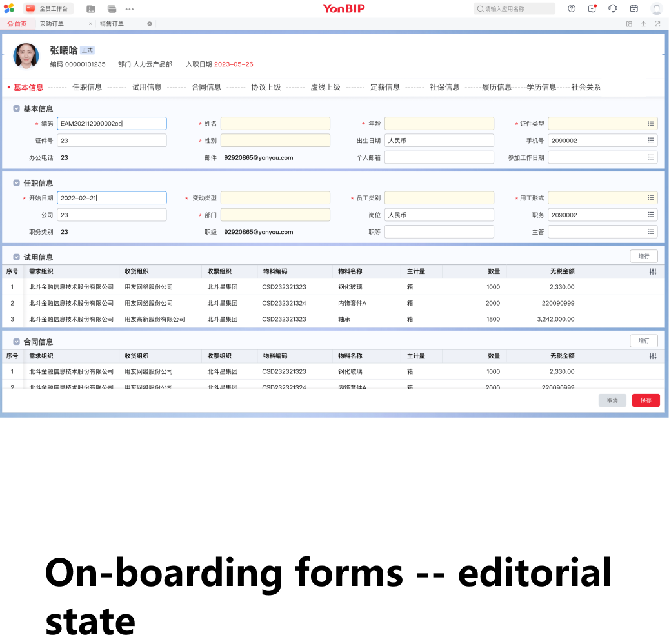The width and height of the screenshot is (669, 644).
Task: Click the 个人邮箱 input field
Action: point(439,157)
